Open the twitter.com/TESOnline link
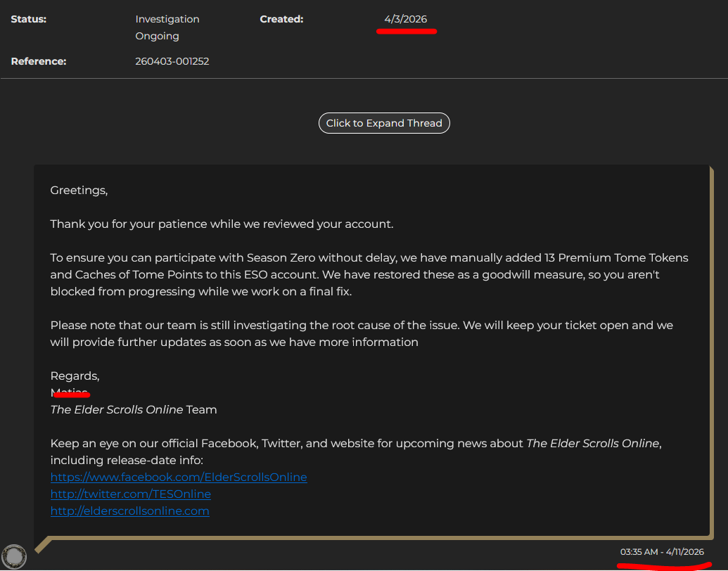Image resolution: width=728 pixels, height=571 pixels. tap(130, 494)
